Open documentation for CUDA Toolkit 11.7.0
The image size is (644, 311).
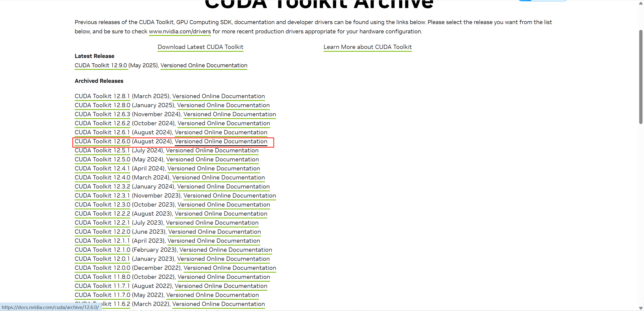pos(212,295)
